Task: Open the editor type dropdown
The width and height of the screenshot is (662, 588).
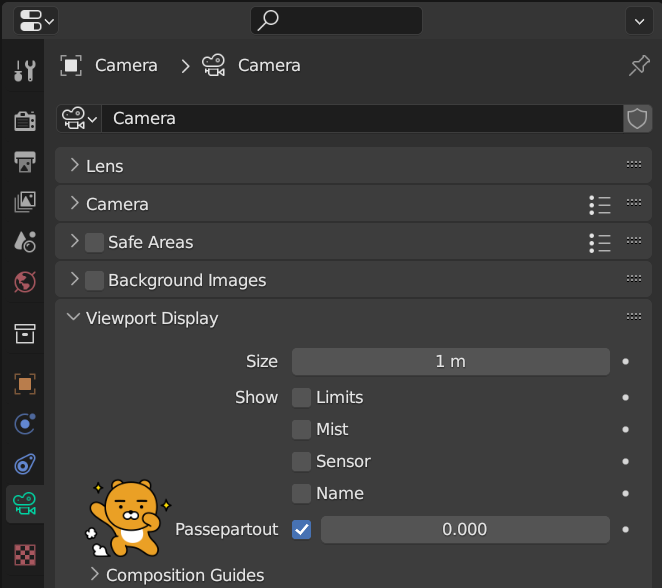Action: [x=36, y=20]
